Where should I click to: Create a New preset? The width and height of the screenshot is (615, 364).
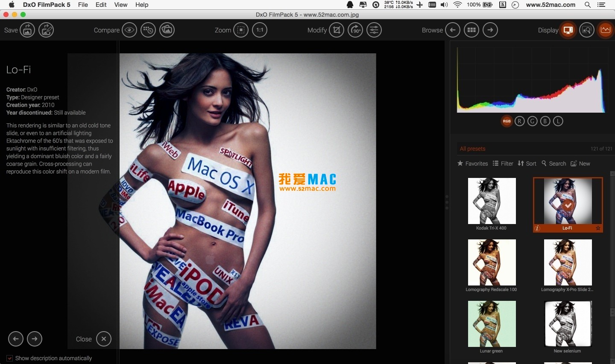pyautogui.click(x=580, y=163)
